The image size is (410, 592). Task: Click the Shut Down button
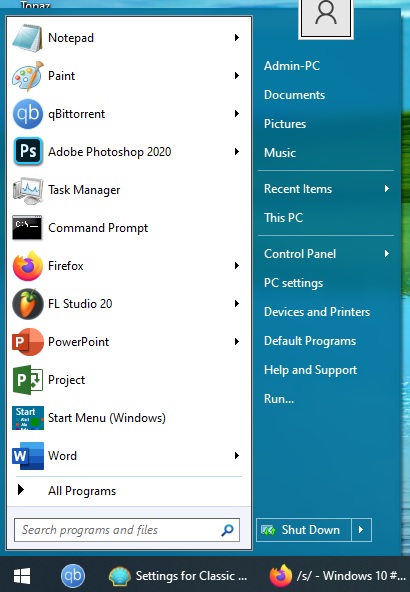pyautogui.click(x=304, y=530)
